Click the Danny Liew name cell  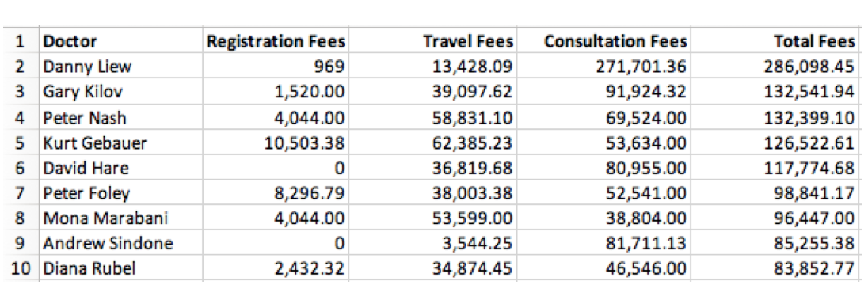(120, 66)
